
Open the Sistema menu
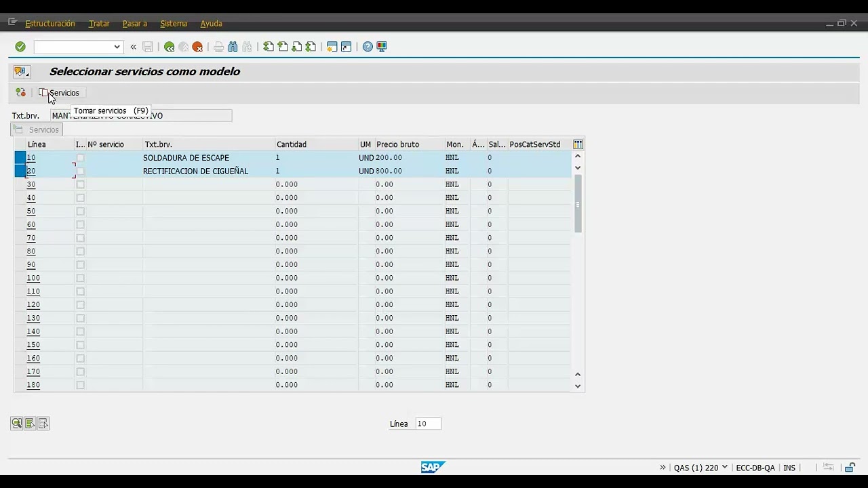[x=174, y=23]
